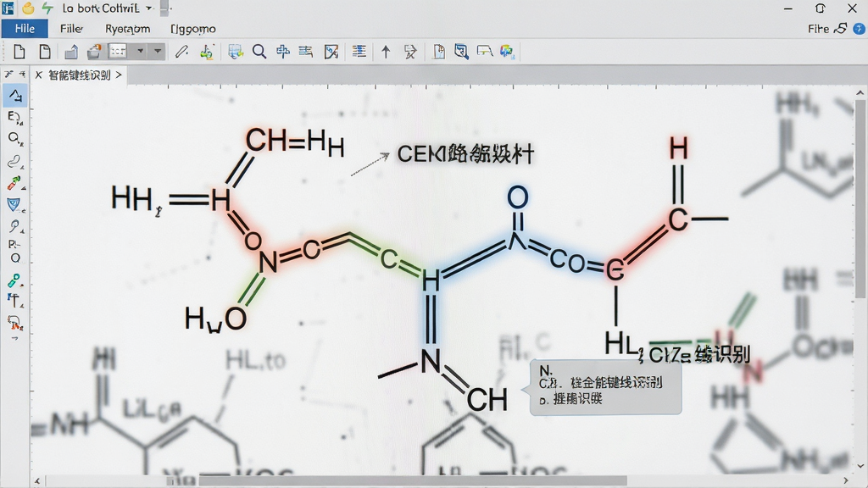868x488 pixels.
Task: Click the red H atom label on canvas
Action: coord(678,148)
